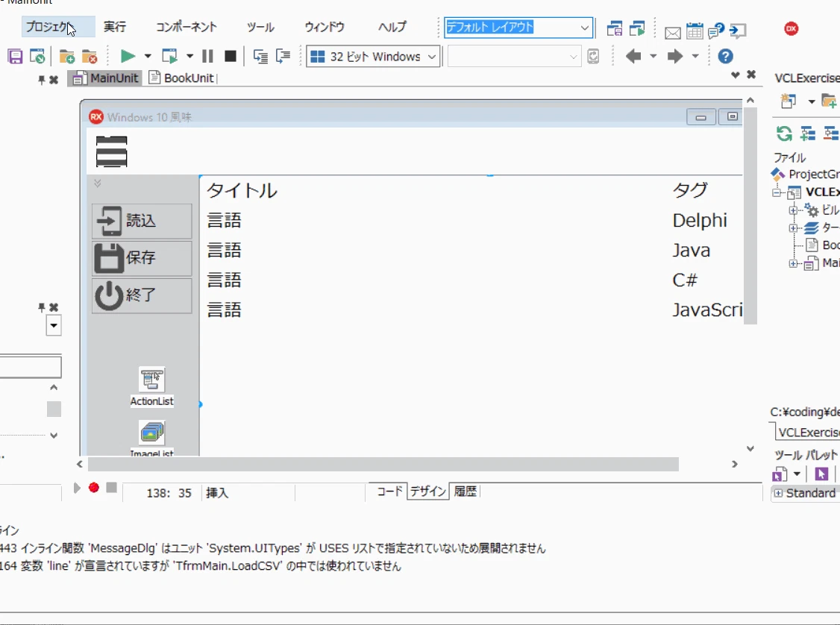Switch to the コード view tab
The height and width of the screenshot is (625, 840).
coord(389,491)
